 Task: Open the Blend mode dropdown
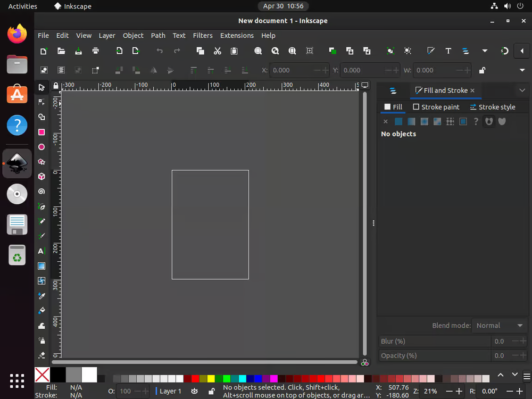point(500,326)
